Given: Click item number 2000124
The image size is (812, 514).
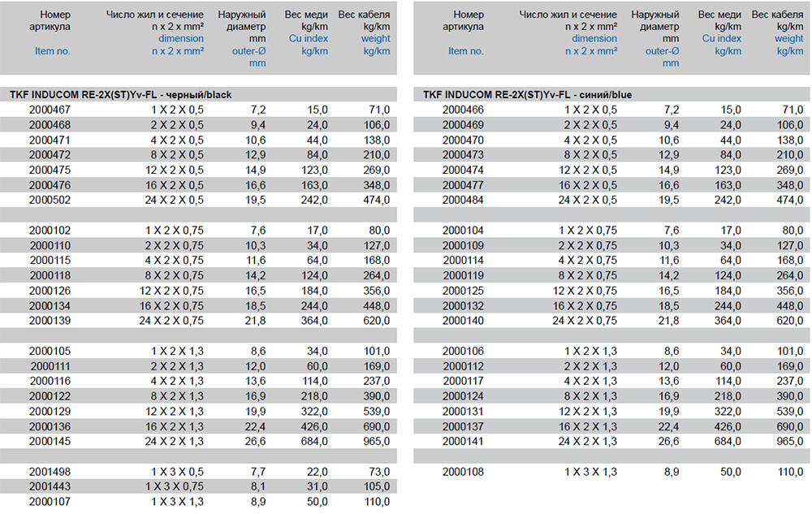Looking at the screenshot, I should click(463, 396).
